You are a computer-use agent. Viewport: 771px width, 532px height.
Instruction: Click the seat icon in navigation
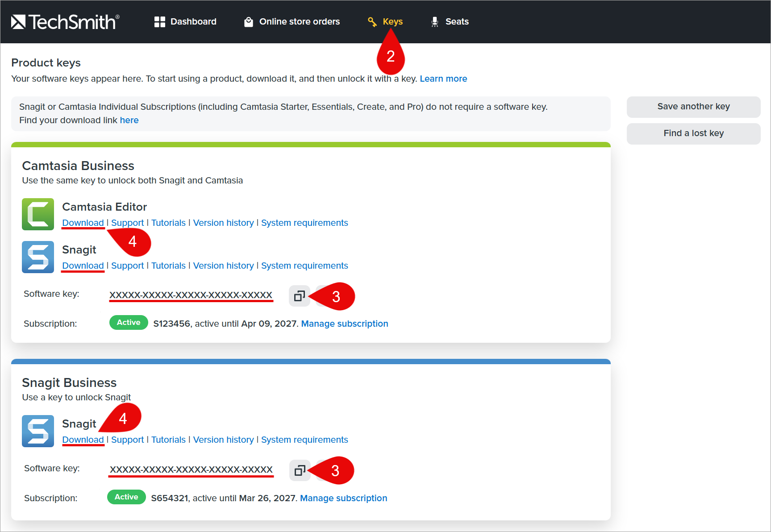[x=435, y=22]
